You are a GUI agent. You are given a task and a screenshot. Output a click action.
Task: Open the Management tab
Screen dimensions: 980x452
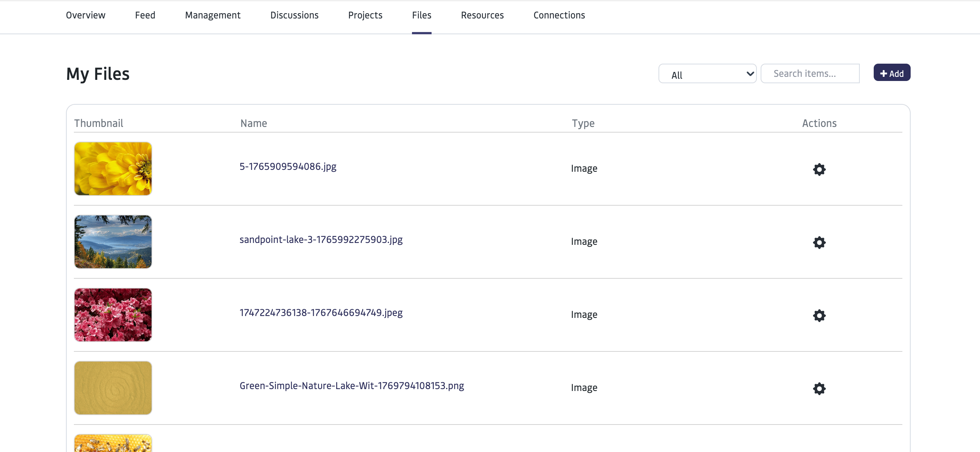213,15
